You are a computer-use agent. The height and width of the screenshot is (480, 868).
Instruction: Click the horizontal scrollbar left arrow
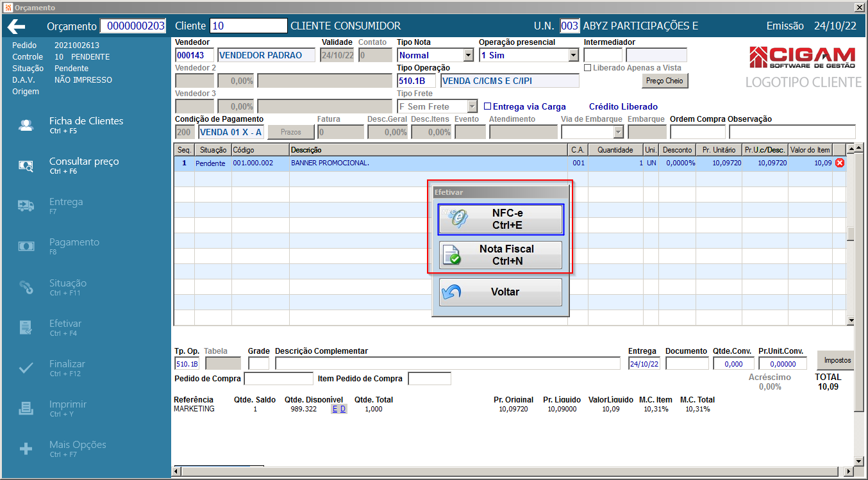(176, 472)
